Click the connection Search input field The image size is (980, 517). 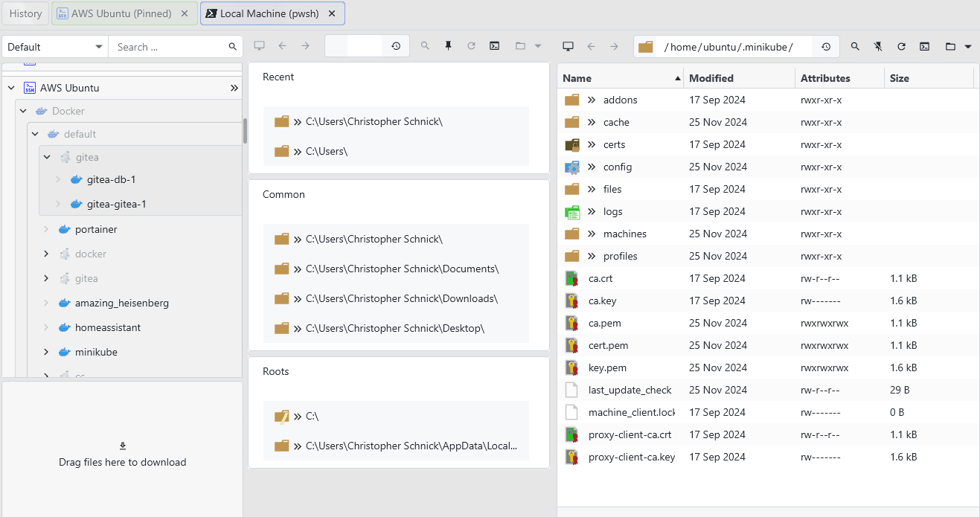(x=171, y=47)
